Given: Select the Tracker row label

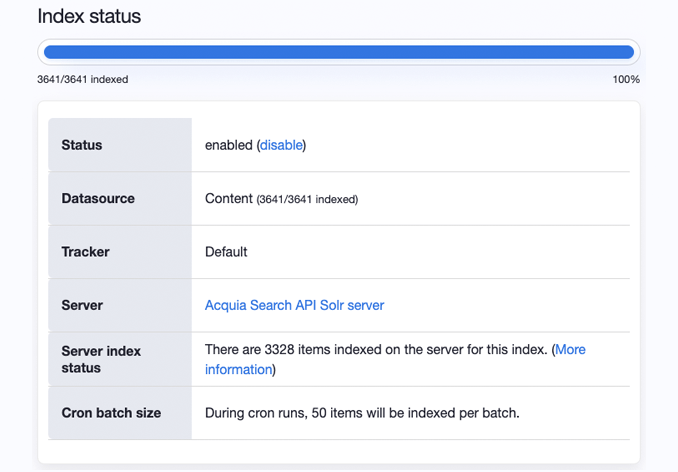Looking at the screenshot, I should click(87, 252).
